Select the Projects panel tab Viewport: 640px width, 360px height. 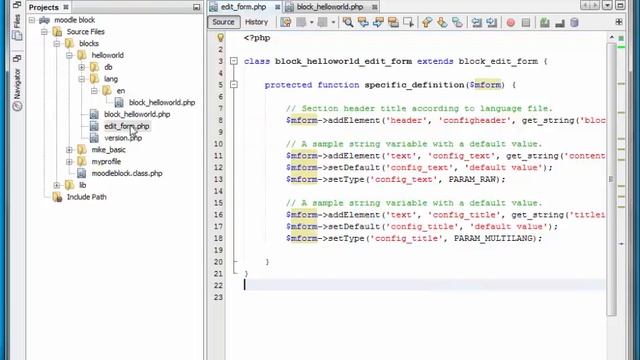44,7
